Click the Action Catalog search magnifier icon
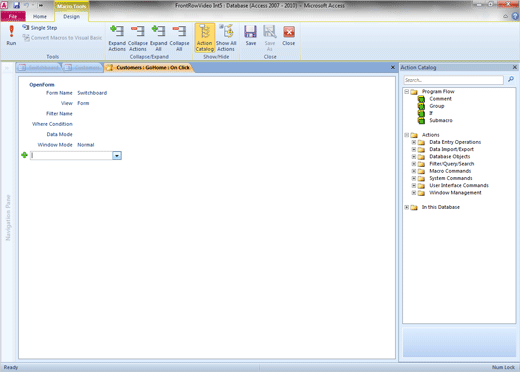Viewport: 520px width, 372px height. point(511,79)
